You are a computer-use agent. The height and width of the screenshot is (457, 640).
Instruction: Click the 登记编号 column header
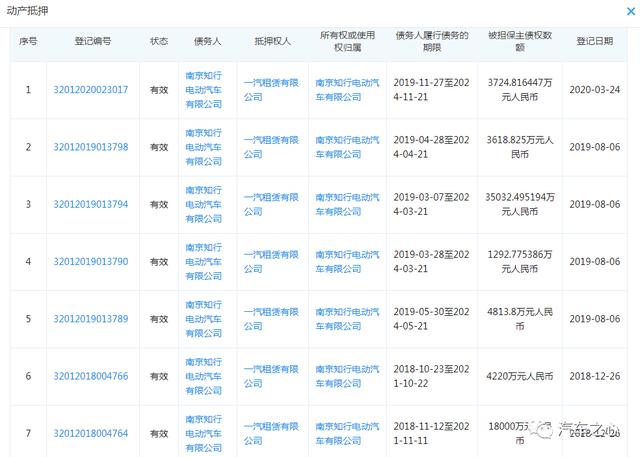point(93,41)
